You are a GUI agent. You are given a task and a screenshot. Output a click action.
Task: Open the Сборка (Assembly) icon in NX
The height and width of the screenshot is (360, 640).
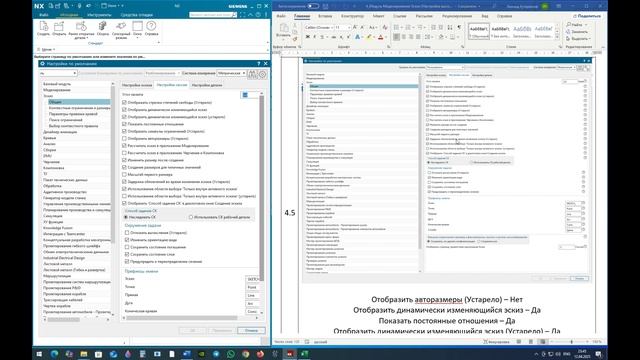pos(102,26)
